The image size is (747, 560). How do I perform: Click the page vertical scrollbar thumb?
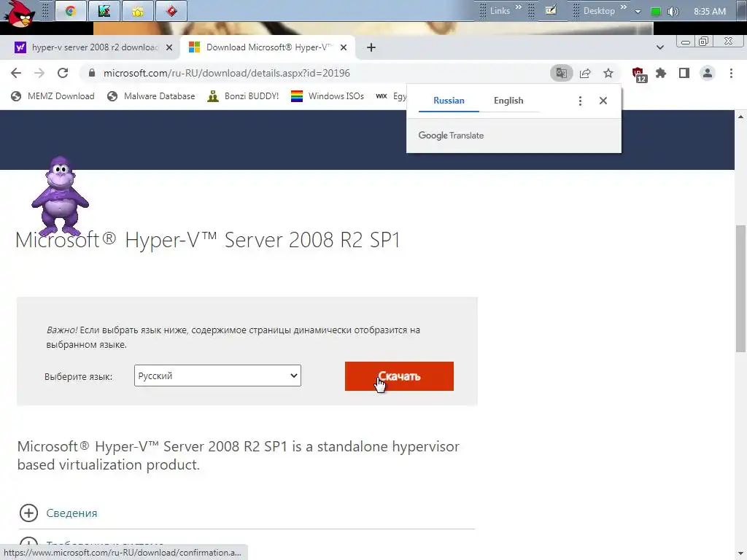click(x=741, y=289)
